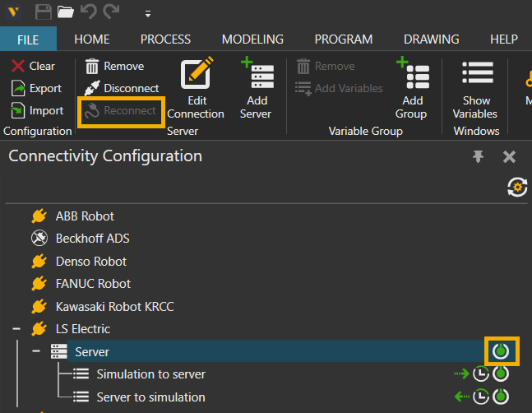Select the ABB Robot plugin entry
The width and height of the screenshot is (532, 413).
click(x=85, y=216)
